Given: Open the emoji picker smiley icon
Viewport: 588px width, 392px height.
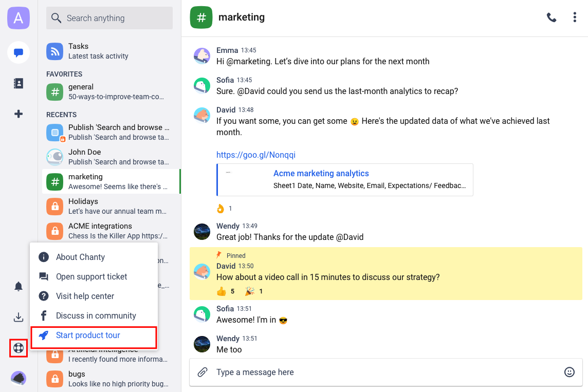Looking at the screenshot, I should pyautogui.click(x=569, y=372).
